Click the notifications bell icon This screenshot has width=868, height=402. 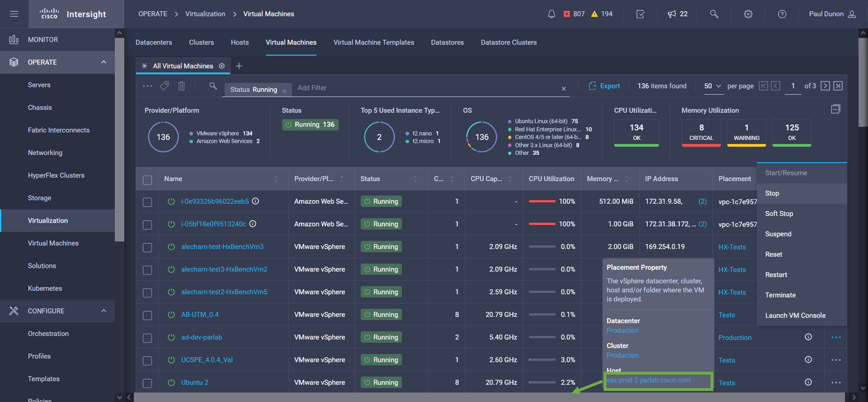click(x=551, y=14)
